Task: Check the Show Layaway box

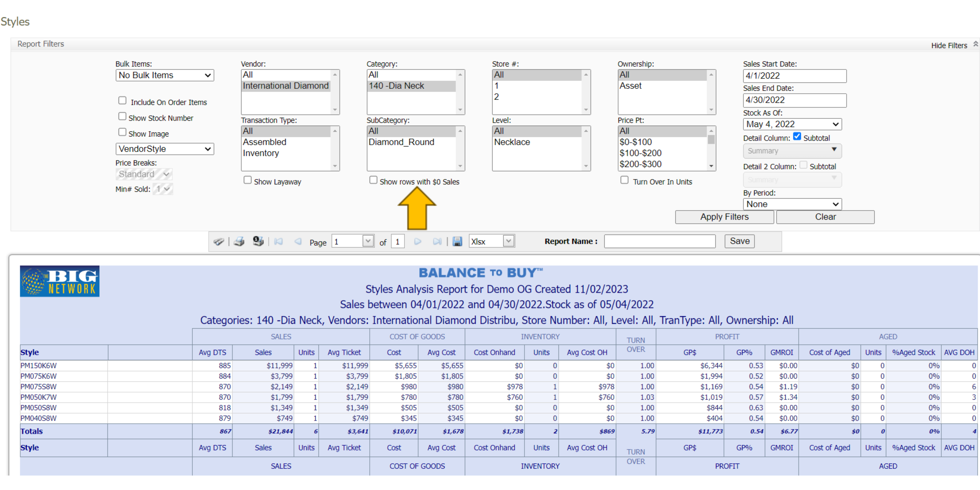Action: [x=248, y=180]
